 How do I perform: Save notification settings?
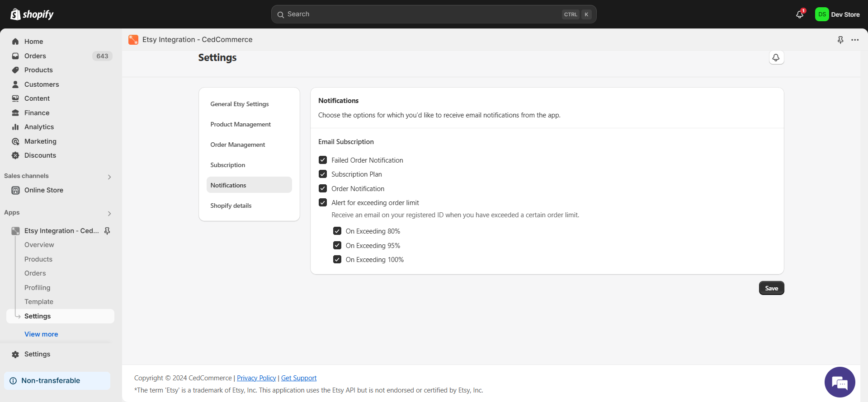771,288
